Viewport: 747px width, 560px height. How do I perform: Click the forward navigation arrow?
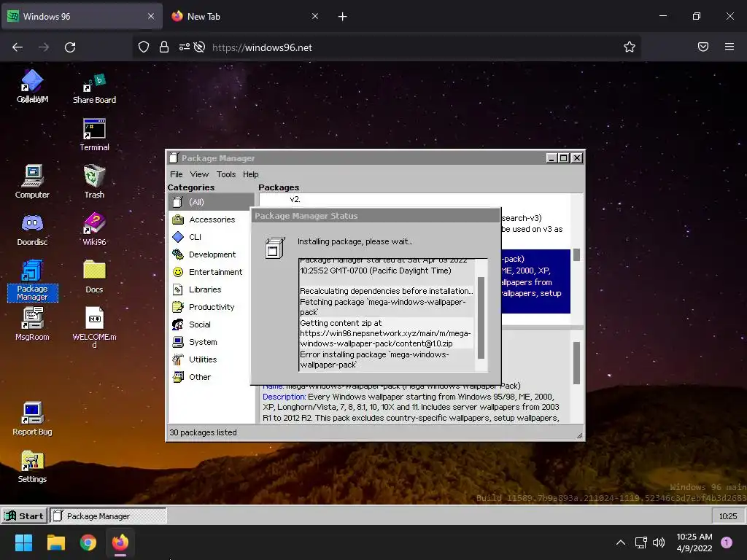pos(44,47)
